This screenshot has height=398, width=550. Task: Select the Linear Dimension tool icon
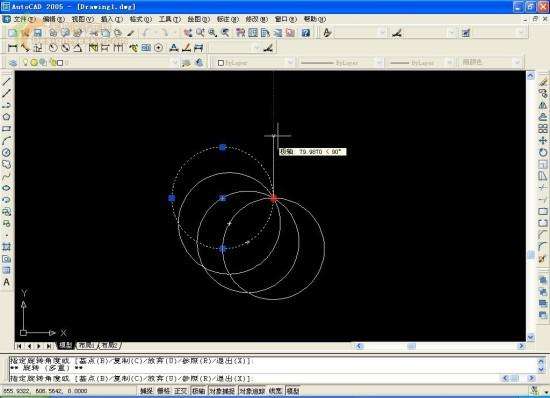click(13, 48)
